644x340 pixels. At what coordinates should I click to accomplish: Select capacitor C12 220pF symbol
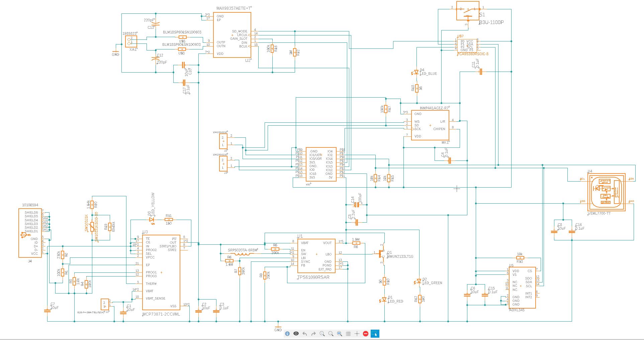(156, 59)
